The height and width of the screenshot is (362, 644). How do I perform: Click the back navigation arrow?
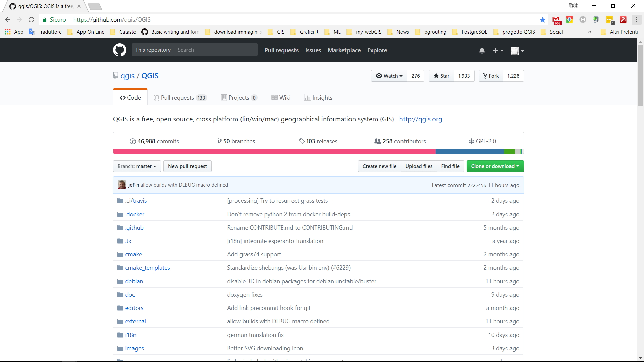[8, 20]
